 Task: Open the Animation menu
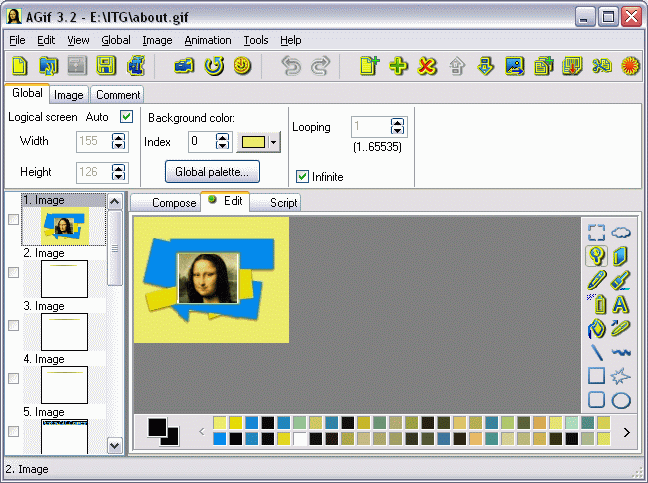click(x=208, y=40)
